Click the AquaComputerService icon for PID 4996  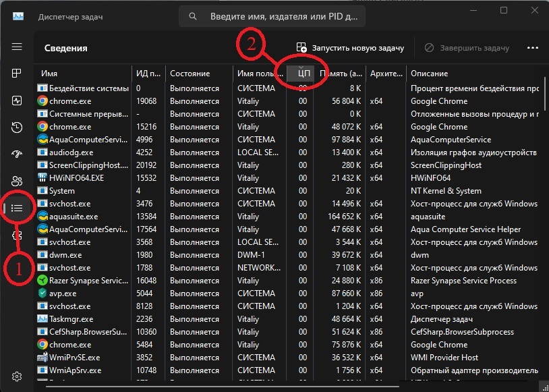coord(42,140)
